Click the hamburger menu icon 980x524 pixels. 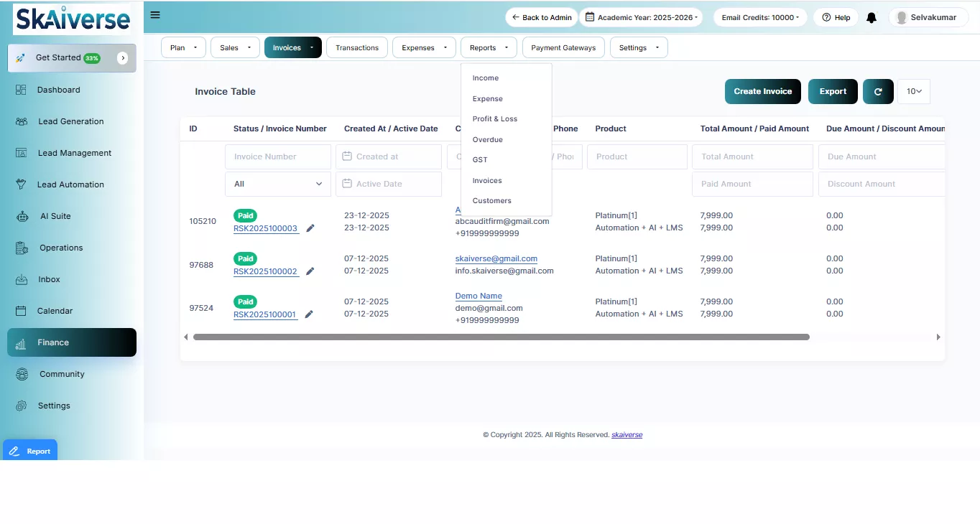(155, 15)
